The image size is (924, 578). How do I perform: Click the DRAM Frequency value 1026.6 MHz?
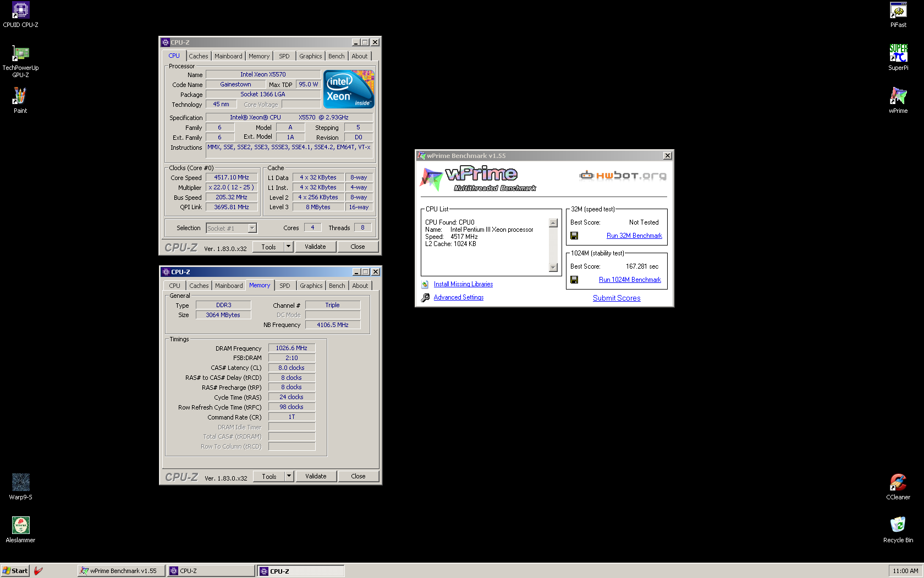pos(291,348)
